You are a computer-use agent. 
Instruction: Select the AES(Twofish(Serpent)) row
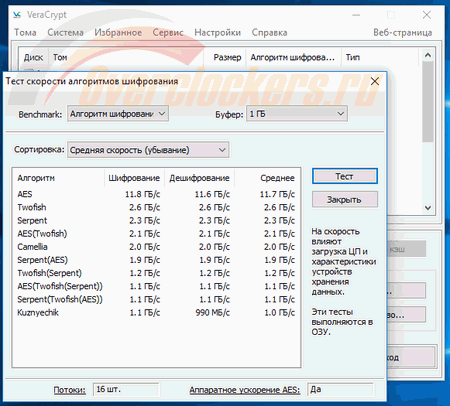pos(156,286)
